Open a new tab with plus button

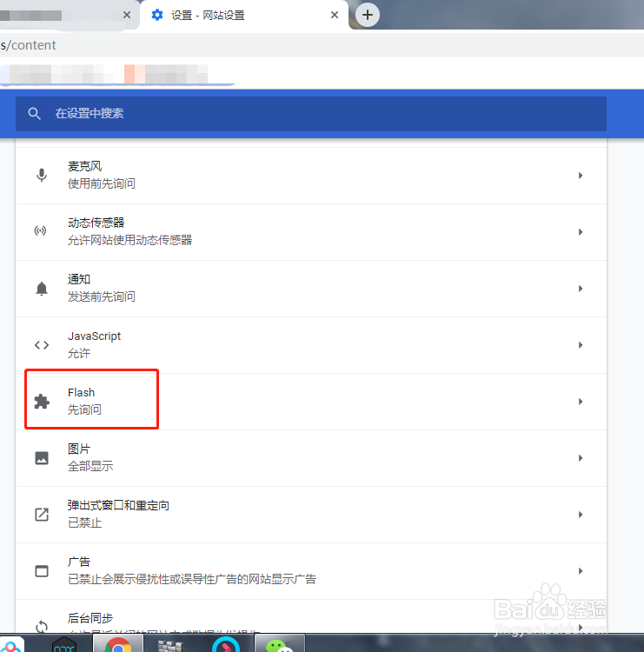point(367,15)
